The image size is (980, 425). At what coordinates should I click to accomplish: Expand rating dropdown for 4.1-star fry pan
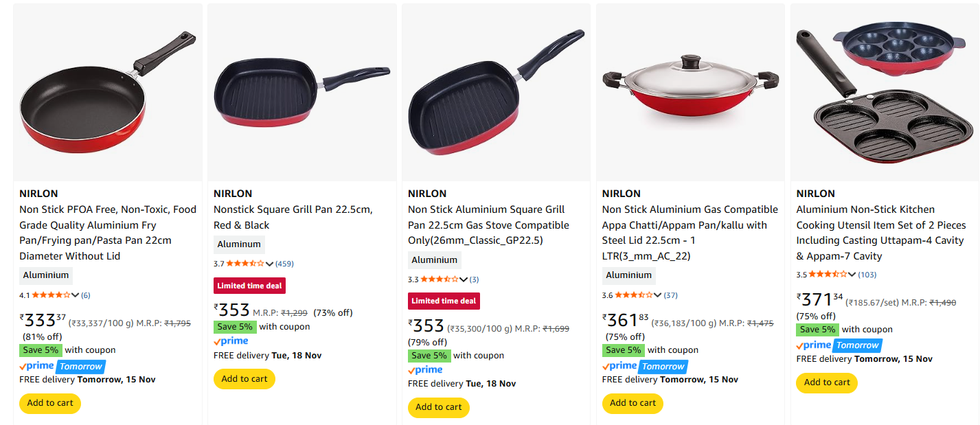click(x=76, y=295)
